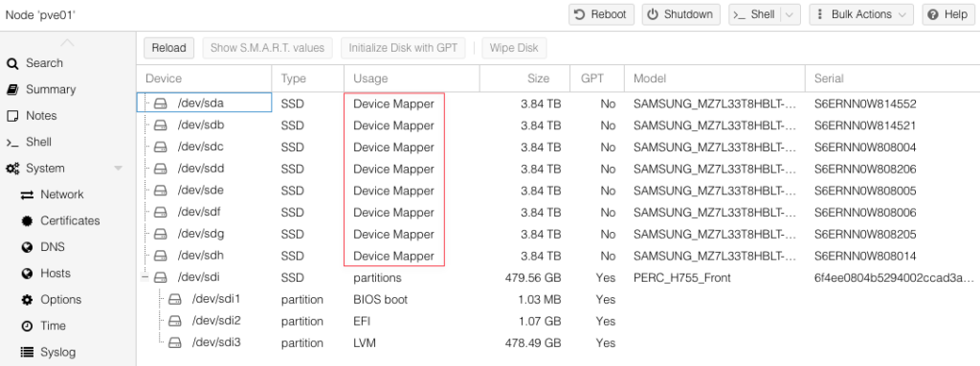Click the Network arrows icon
Viewport: 980px width, 366px height.
coord(27,195)
